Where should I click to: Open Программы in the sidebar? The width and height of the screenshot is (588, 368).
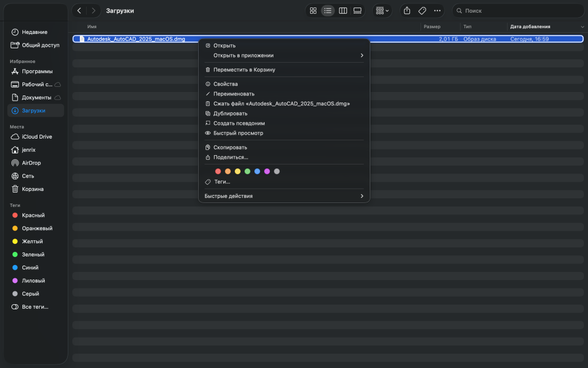[x=36, y=71]
